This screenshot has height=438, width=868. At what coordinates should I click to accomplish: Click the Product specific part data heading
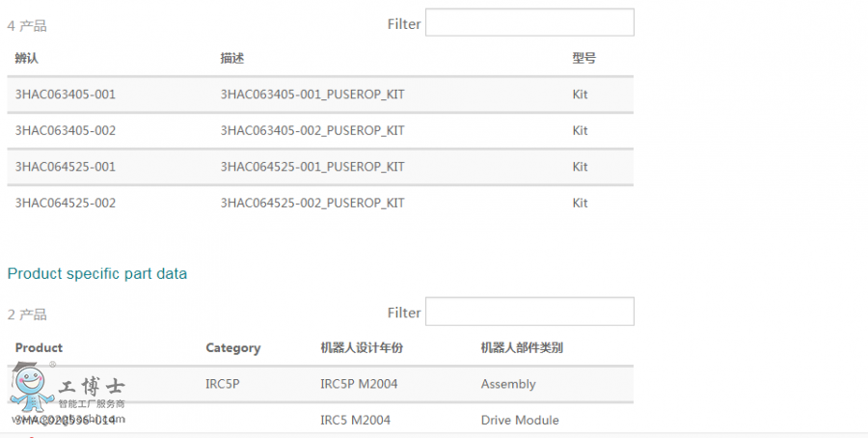coord(97,273)
